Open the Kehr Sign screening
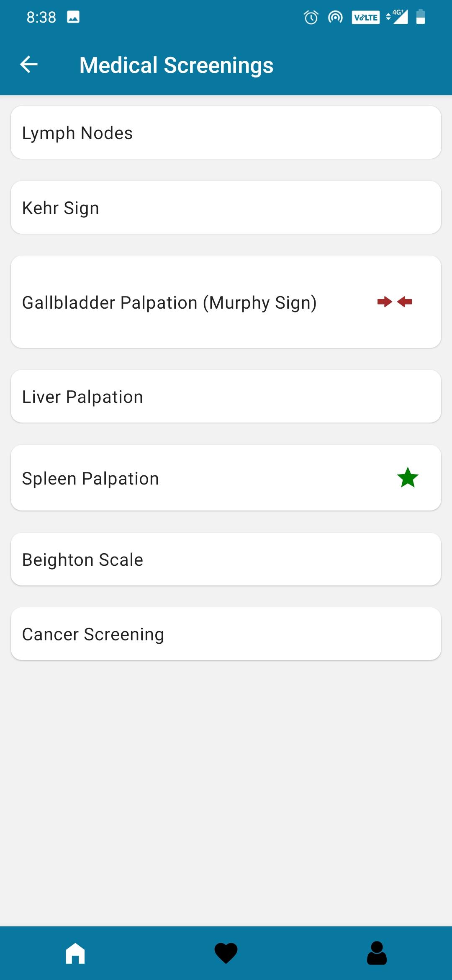452x980 pixels. pyautogui.click(x=226, y=207)
